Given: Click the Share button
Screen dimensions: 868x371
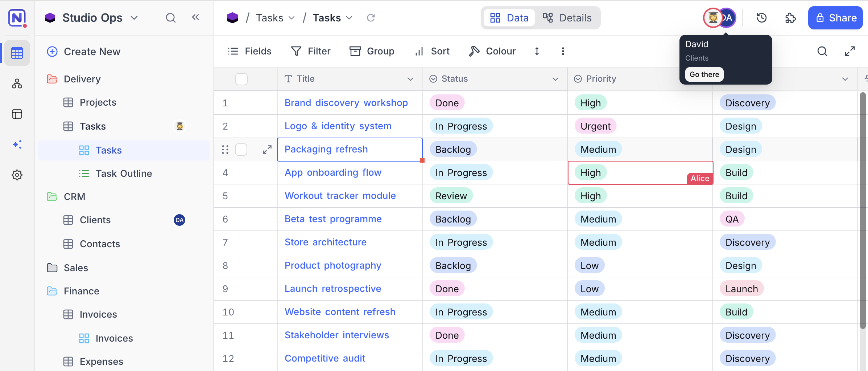Looking at the screenshot, I should pyautogui.click(x=835, y=18).
